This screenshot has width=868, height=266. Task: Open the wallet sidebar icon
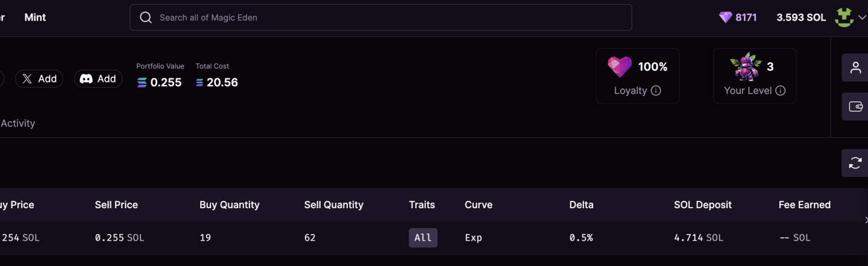click(x=855, y=107)
